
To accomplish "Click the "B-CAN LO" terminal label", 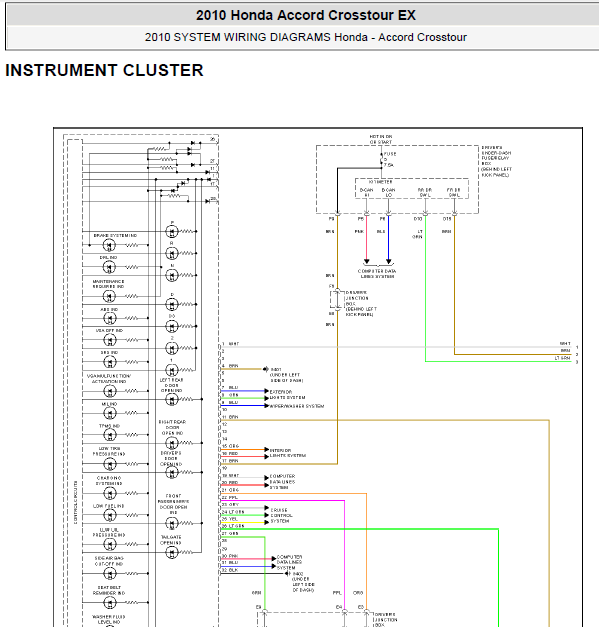I will click(x=388, y=192).
